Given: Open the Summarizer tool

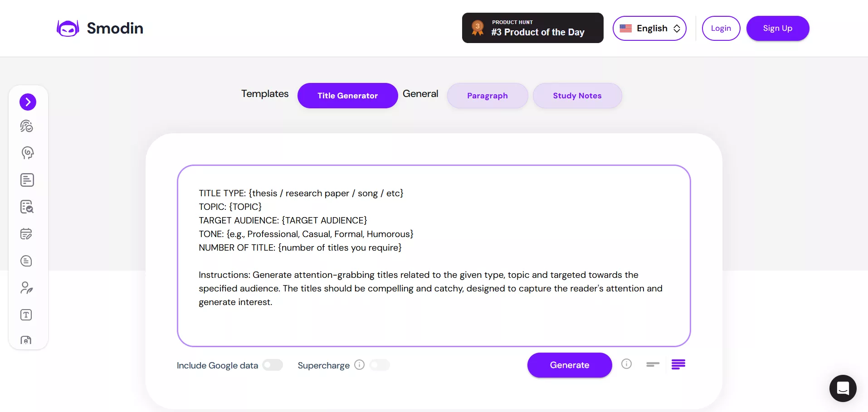Looking at the screenshot, I should (27, 261).
